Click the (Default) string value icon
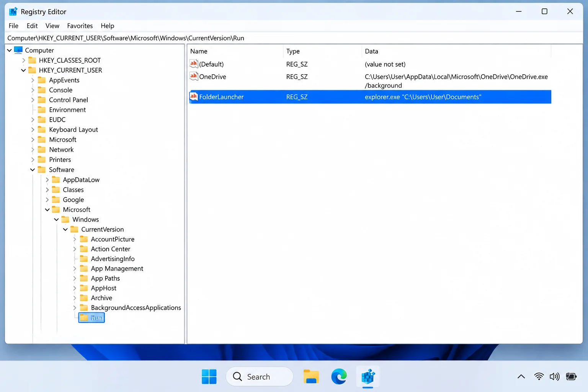This screenshot has width=588, height=392. (194, 64)
